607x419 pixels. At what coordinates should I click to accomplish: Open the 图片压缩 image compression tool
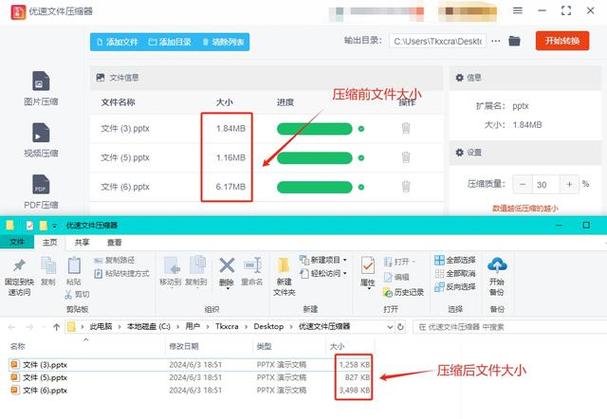(x=41, y=89)
